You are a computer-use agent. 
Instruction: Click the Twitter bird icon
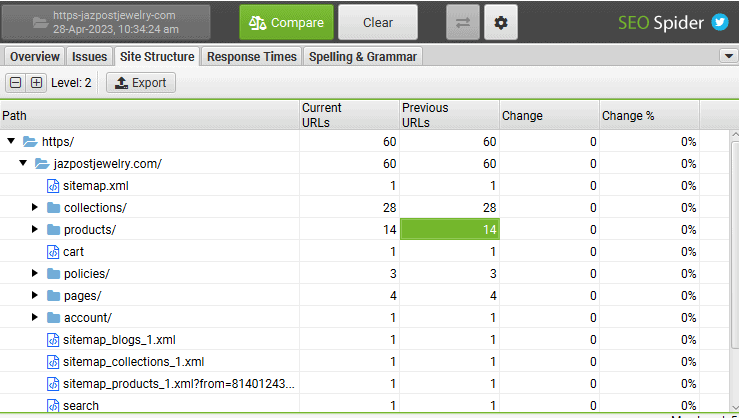point(720,22)
